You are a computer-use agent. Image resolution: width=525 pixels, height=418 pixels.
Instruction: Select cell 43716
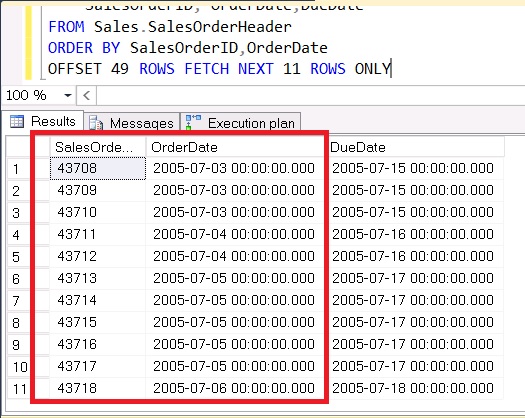[97, 344]
